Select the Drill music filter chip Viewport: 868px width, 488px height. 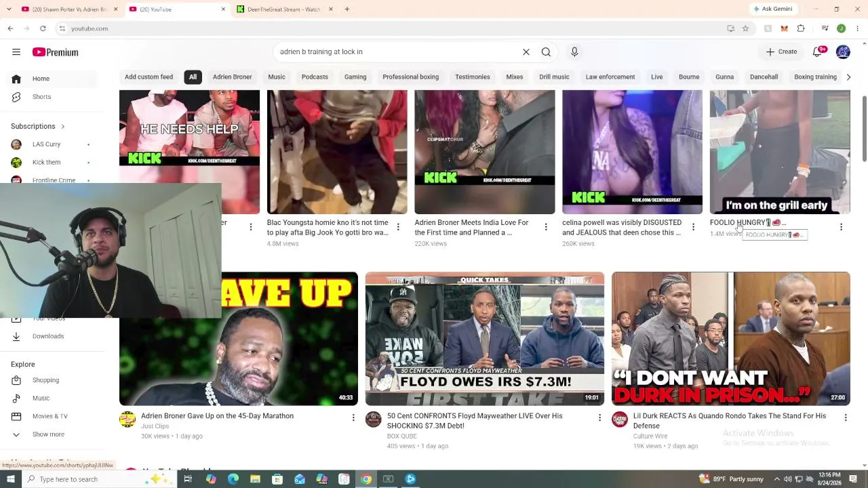(554, 77)
